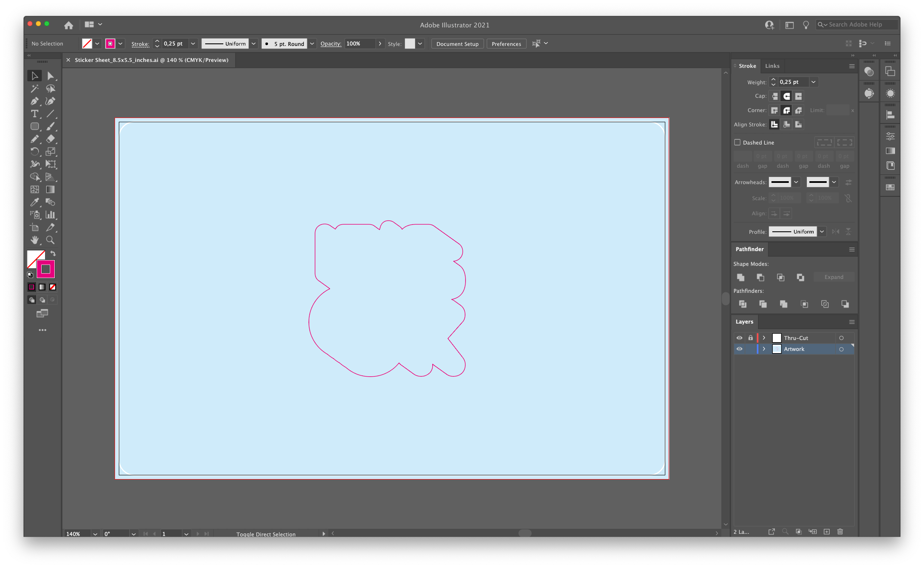924x568 pixels.
Task: Create new layer in Layers panel
Action: 827,532
